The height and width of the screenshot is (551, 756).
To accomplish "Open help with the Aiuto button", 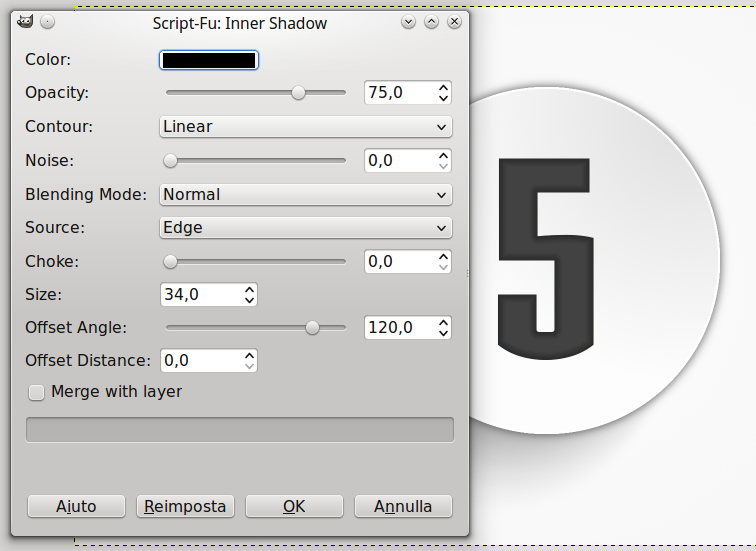I will pos(76,506).
